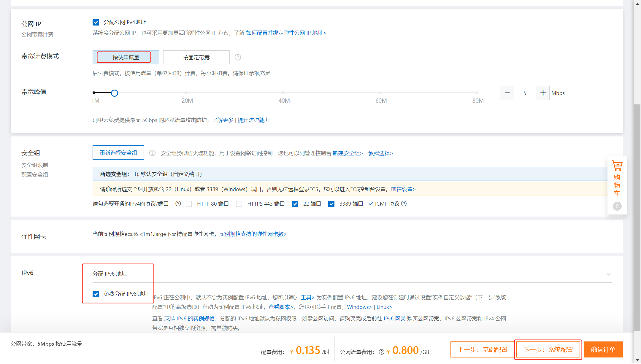Click the 20M mark on the bandwidth slider
Screen dimensions: 641x364
186,93
